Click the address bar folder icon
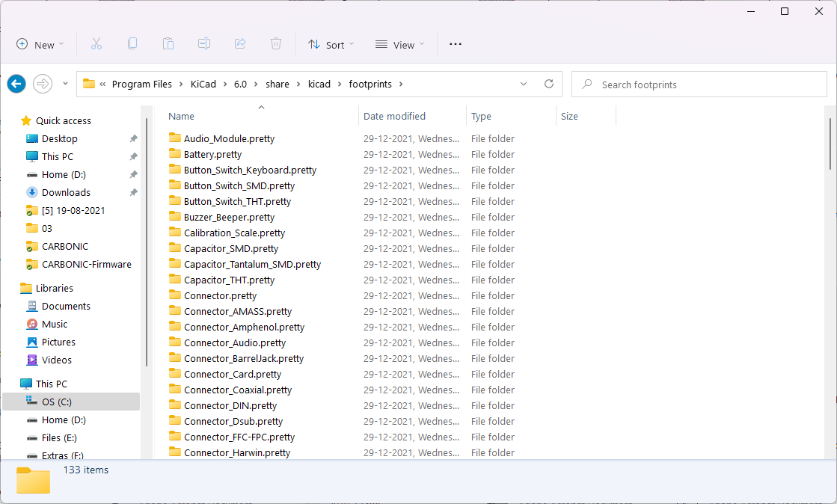 pyautogui.click(x=89, y=84)
